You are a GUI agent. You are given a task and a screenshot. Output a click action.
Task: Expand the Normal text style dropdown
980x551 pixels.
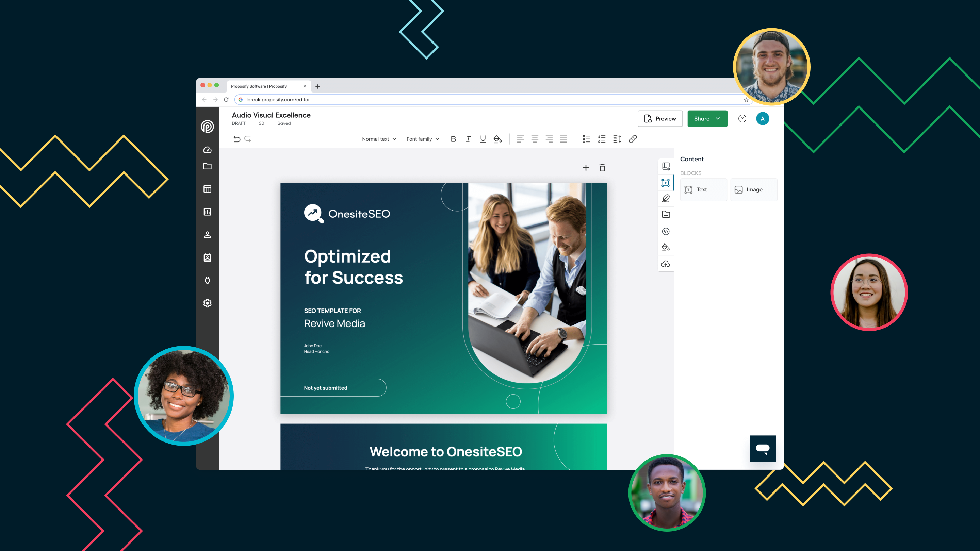click(x=379, y=139)
